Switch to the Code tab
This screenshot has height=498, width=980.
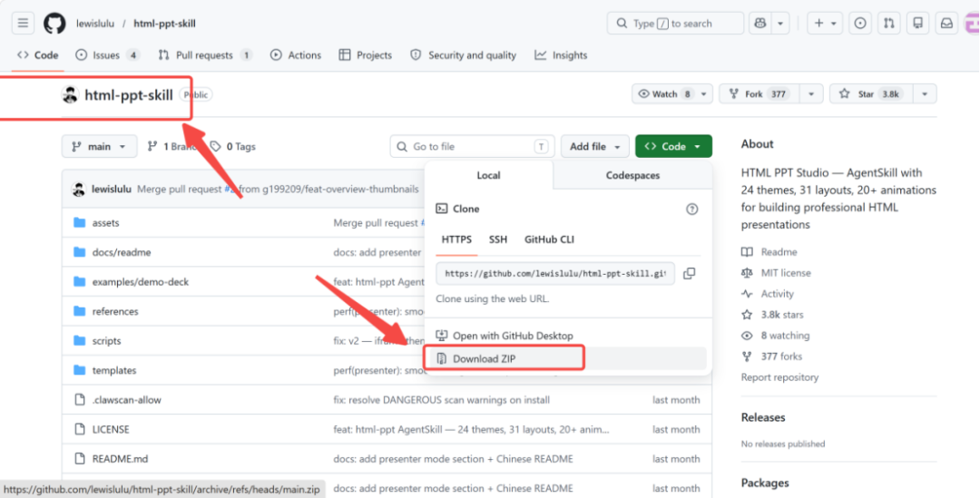pyautogui.click(x=38, y=55)
